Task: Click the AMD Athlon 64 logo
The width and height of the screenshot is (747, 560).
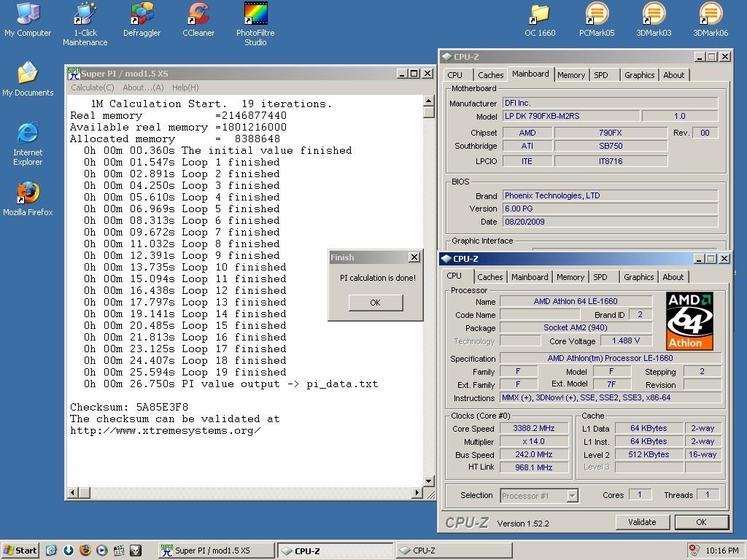Action: coord(689,321)
